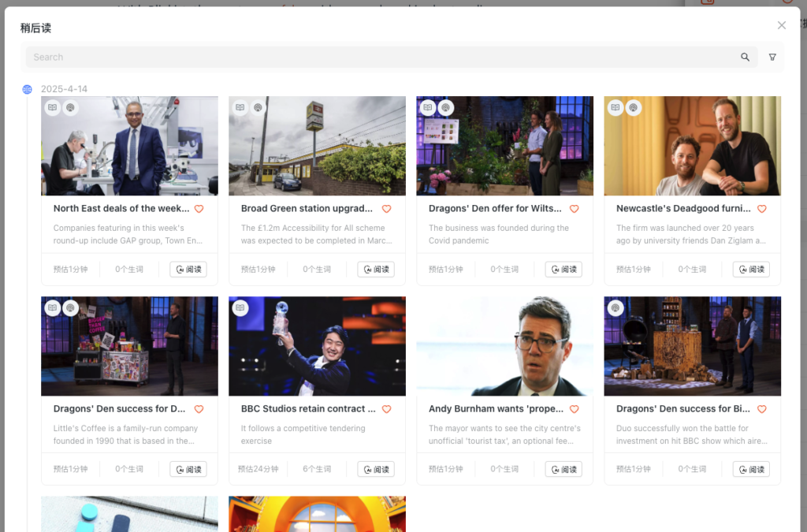
Task: Click '0个生词' on Andy Burnham card
Action: (x=504, y=469)
